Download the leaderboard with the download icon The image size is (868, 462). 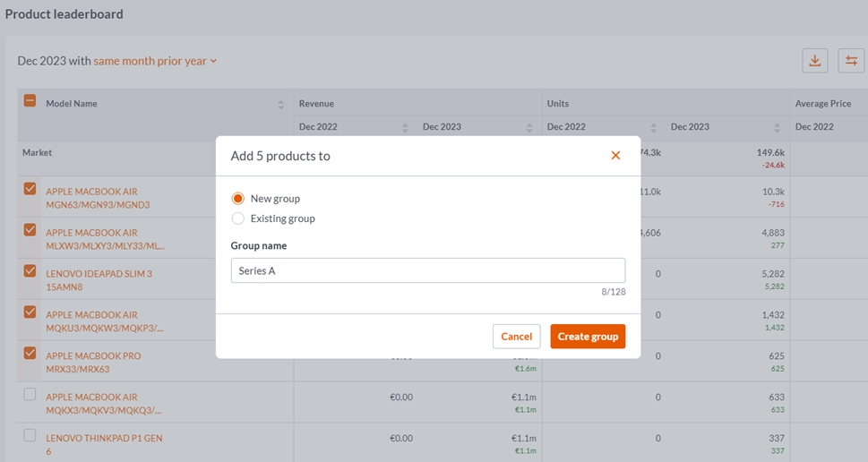coord(815,61)
